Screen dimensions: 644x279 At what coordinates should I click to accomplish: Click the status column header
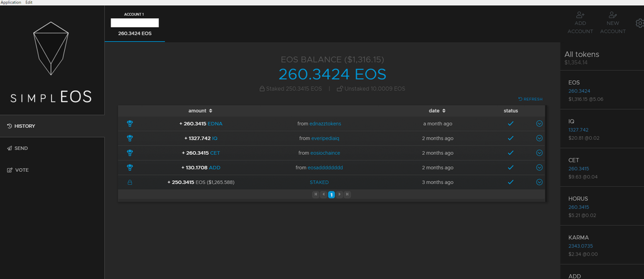511,111
